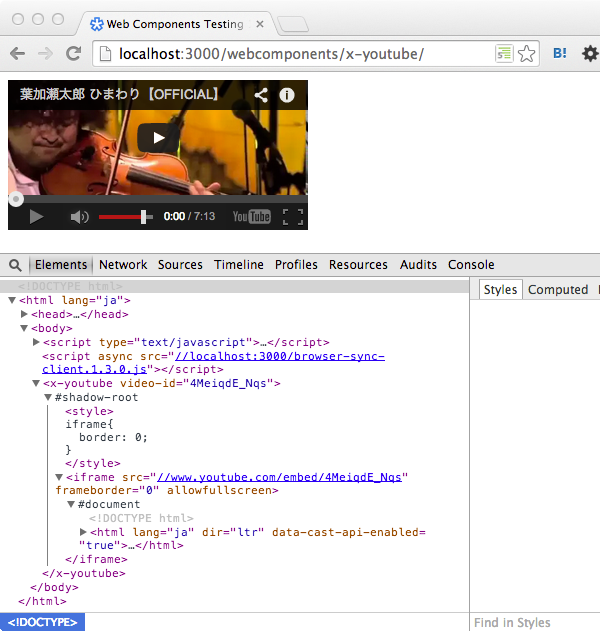This screenshot has width=600, height=631.
Task: Open the green feed icon in address bar
Action: coord(504,53)
